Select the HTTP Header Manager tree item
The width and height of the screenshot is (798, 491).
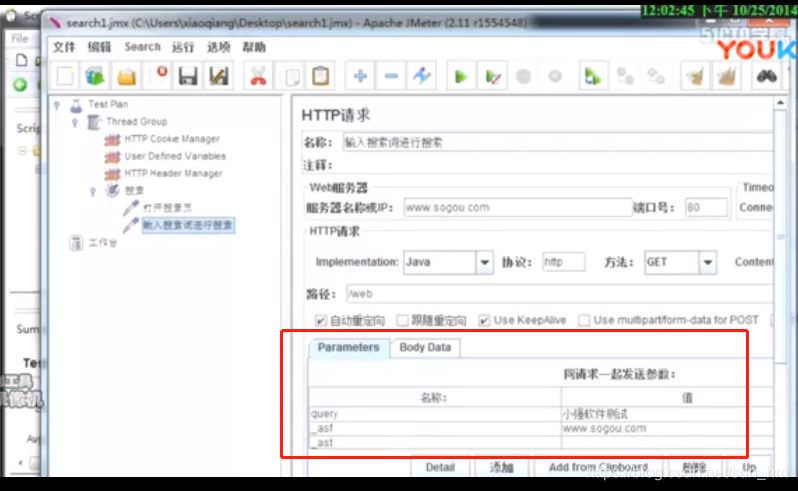click(x=174, y=174)
